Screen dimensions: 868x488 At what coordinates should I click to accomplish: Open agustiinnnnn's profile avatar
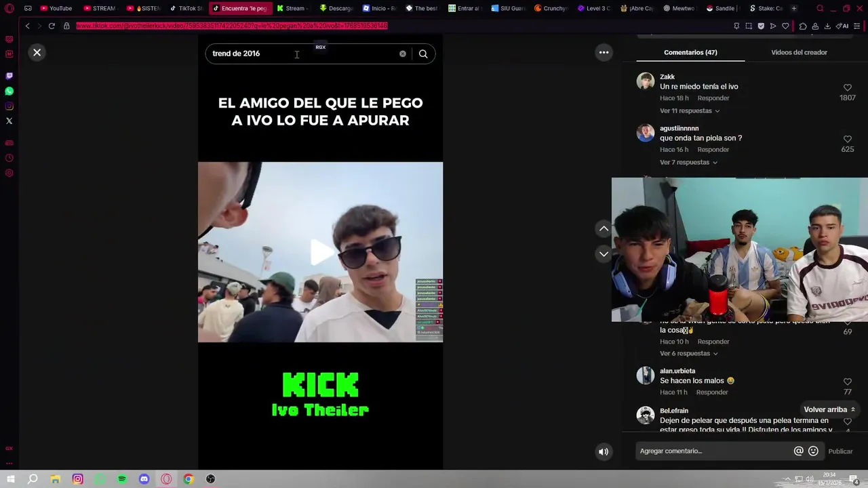pos(645,133)
